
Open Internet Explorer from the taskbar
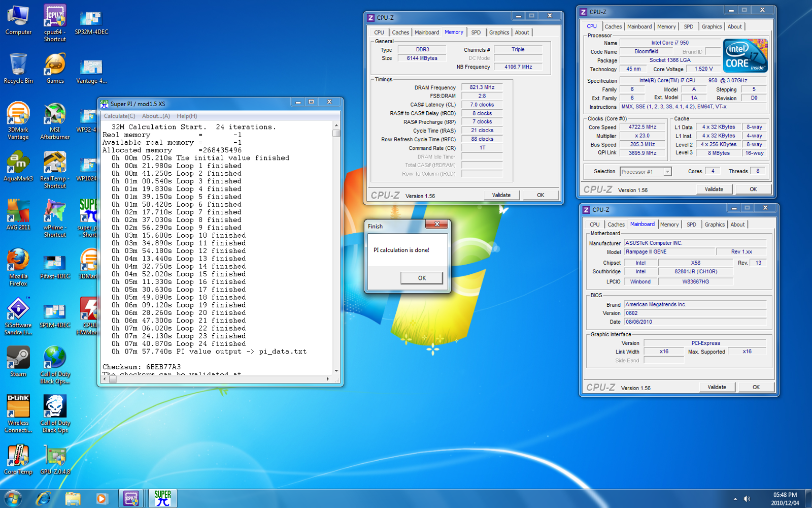tap(43, 498)
